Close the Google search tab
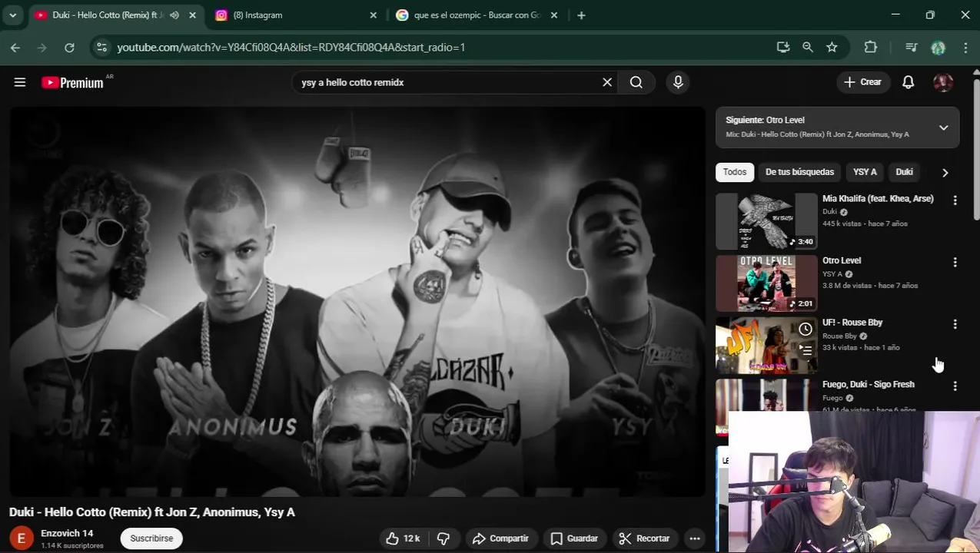Screen dimensions: 980x553 (x=553, y=15)
